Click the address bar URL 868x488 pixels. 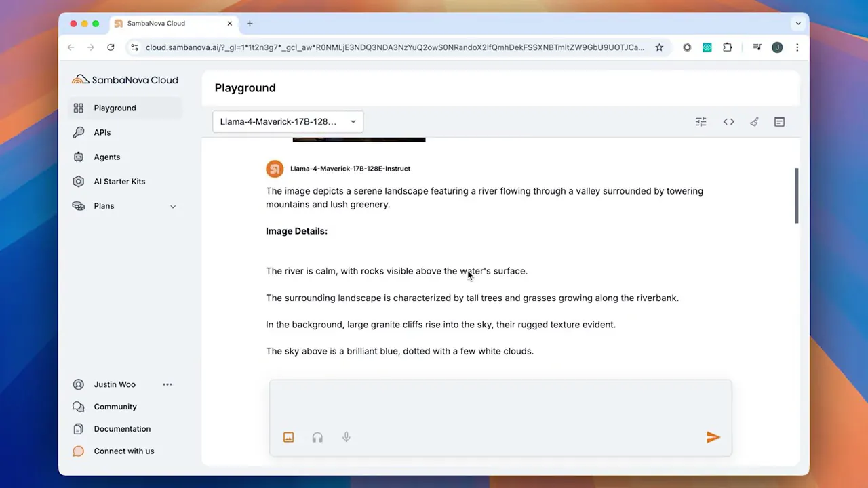click(395, 47)
